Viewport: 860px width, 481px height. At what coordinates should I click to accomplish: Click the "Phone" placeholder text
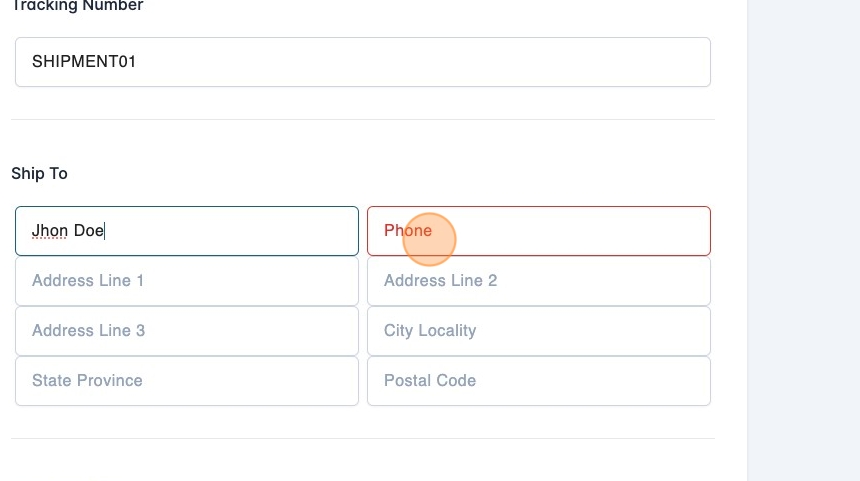[408, 231]
